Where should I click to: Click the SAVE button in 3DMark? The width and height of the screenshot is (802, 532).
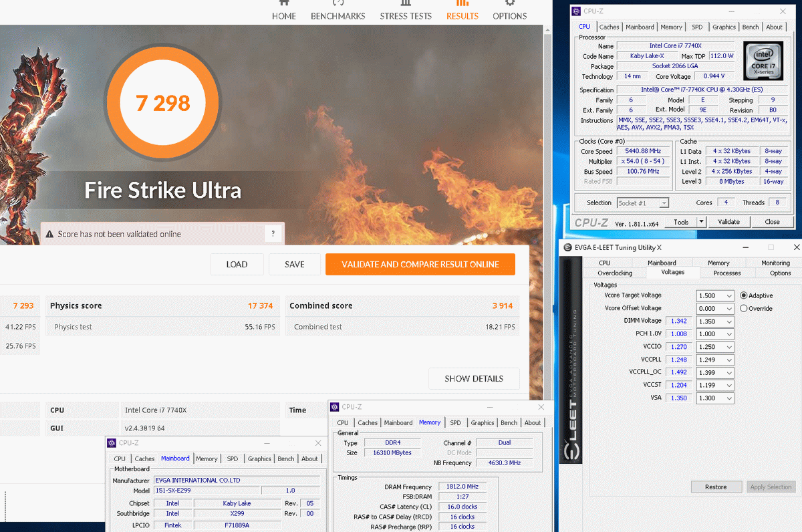[x=295, y=264]
